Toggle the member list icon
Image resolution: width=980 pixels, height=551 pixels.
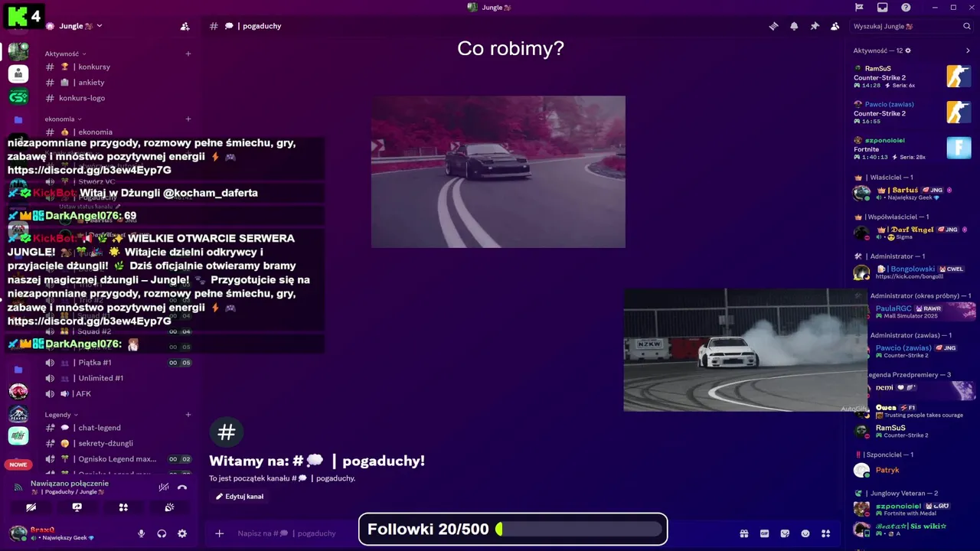(x=835, y=26)
